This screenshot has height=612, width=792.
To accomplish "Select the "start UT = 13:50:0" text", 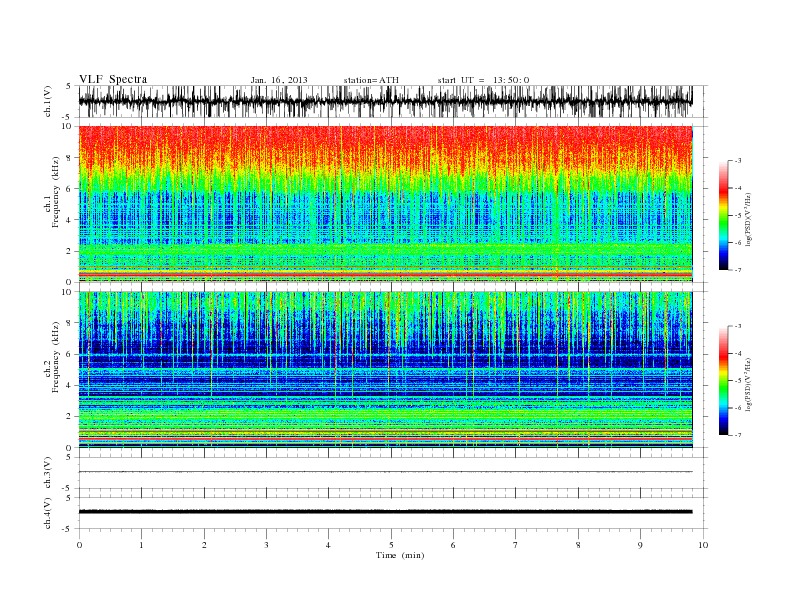I will pyautogui.click(x=483, y=80).
